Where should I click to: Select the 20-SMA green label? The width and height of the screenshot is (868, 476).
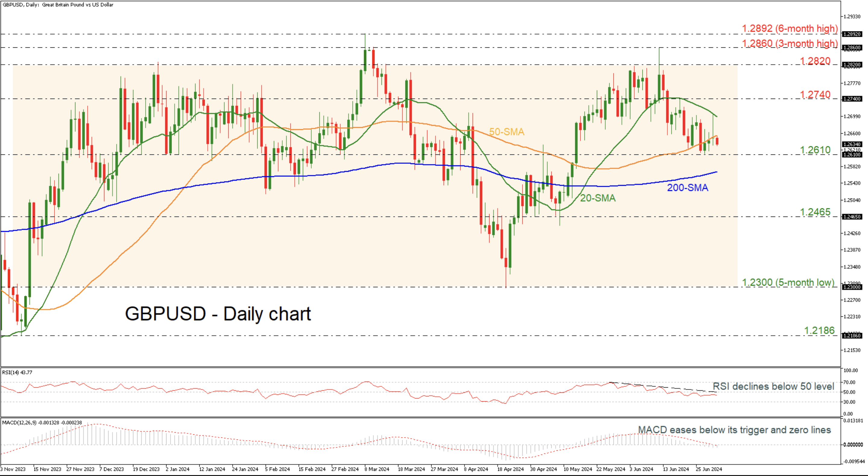click(597, 198)
